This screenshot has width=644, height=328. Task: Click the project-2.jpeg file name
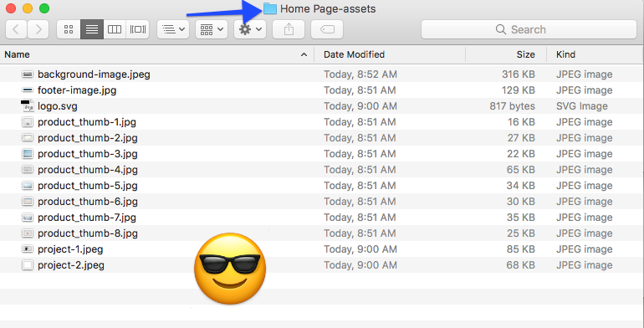[71, 265]
